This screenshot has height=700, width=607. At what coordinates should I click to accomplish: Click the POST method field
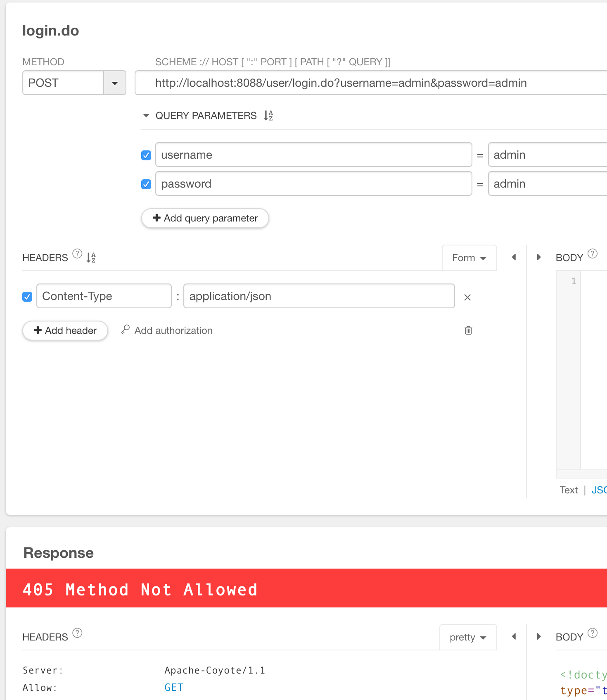point(63,83)
